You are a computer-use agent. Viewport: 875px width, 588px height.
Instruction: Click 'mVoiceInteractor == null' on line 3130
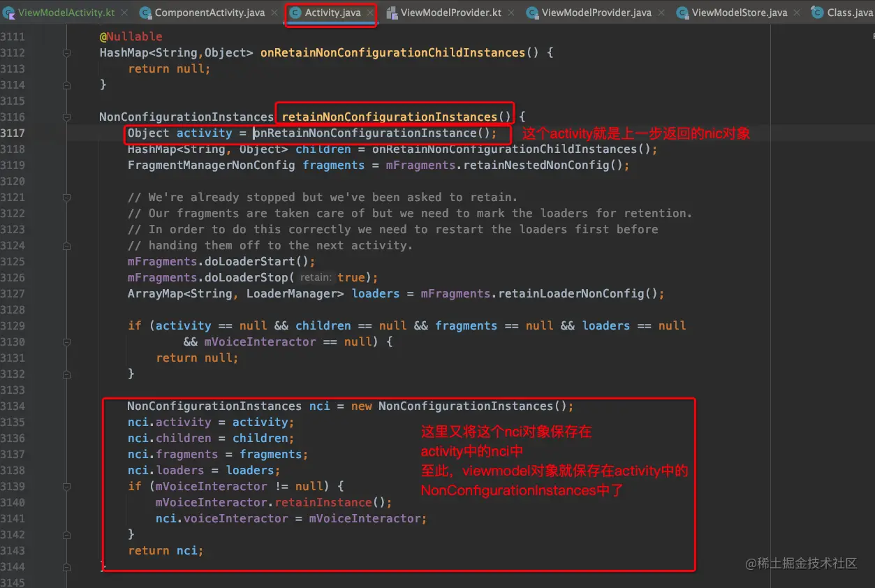point(288,341)
